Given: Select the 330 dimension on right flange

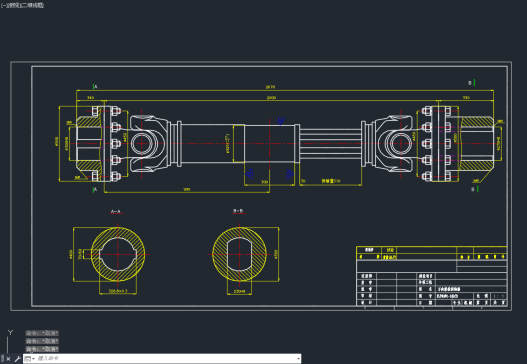Looking at the screenshot, I should click(466, 97).
